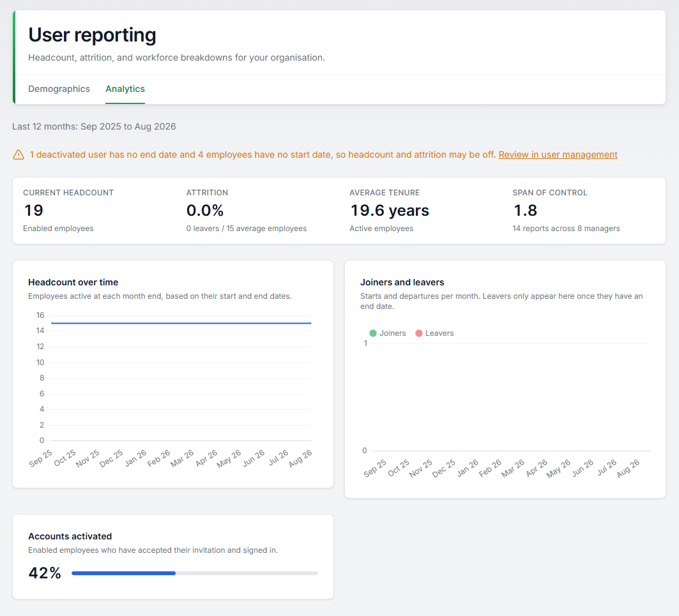Click Aug 26 label on headcount chart

[300, 458]
